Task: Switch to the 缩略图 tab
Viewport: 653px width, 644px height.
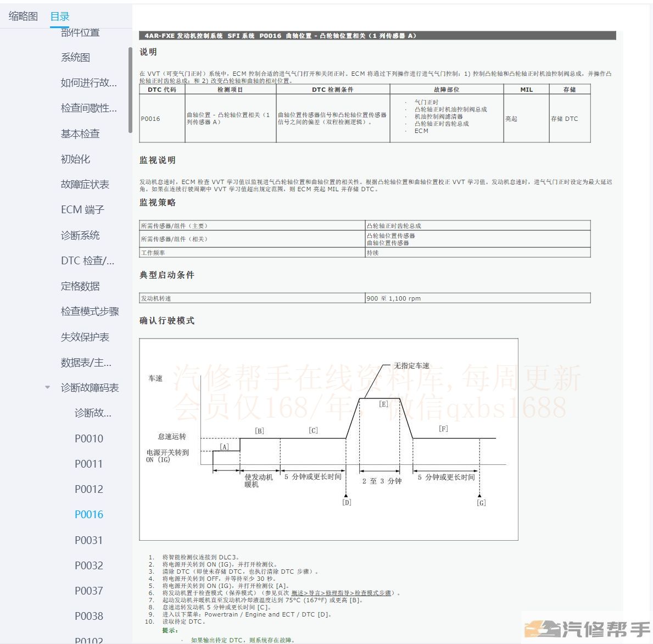Action: pos(23,16)
